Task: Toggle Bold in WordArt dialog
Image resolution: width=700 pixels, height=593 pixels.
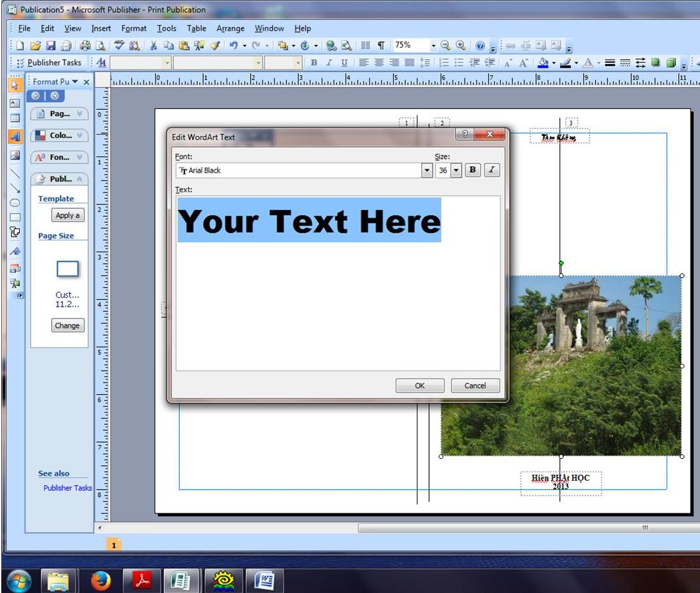Action: tap(473, 170)
